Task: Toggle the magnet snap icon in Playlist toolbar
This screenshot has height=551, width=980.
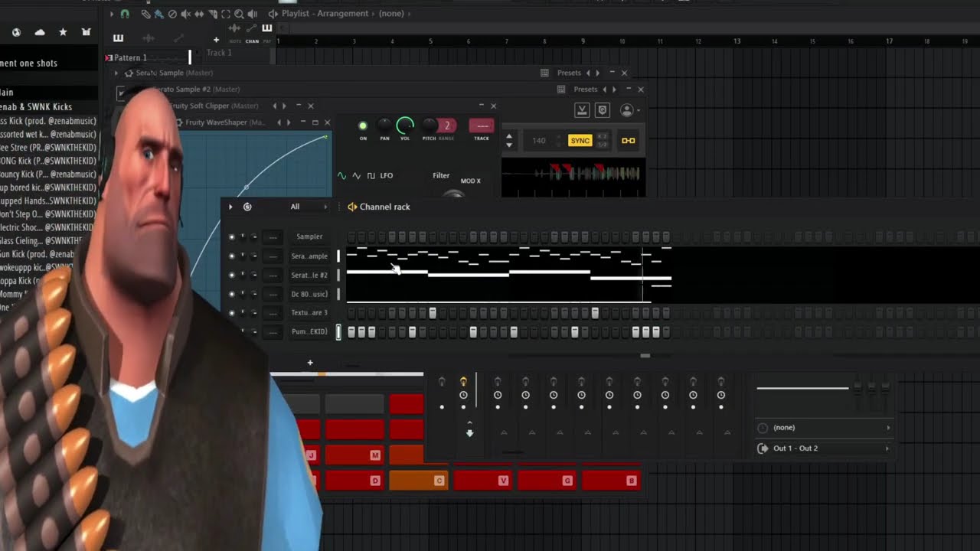Action: tap(126, 14)
